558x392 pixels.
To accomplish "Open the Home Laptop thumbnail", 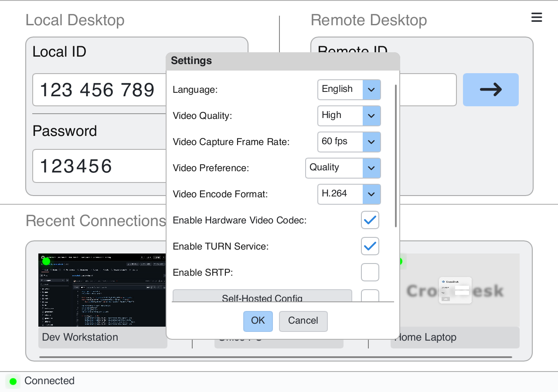I will (x=459, y=290).
